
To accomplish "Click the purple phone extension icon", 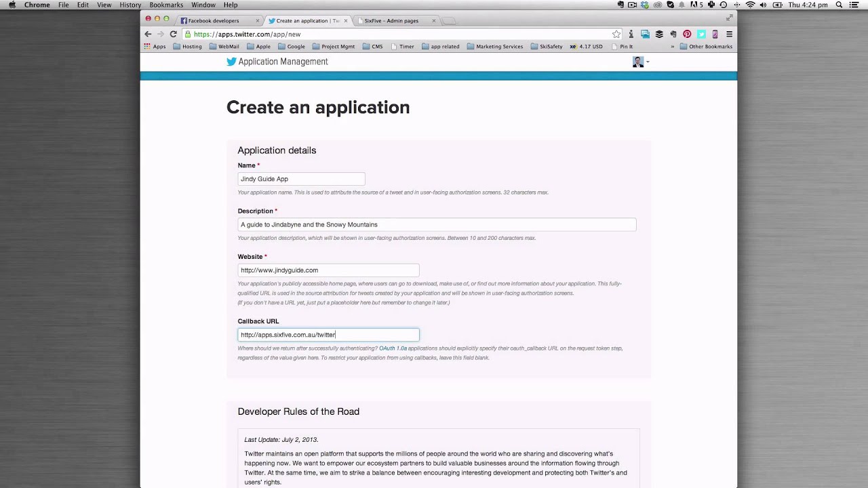I will click(x=715, y=34).
